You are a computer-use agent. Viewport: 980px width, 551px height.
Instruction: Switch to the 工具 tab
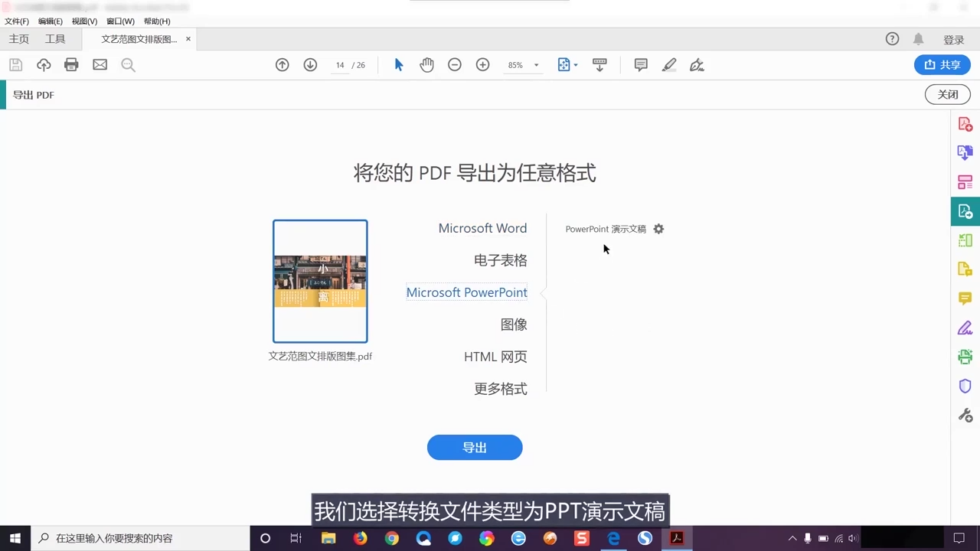pyautogui.click(x=55, y=39)
